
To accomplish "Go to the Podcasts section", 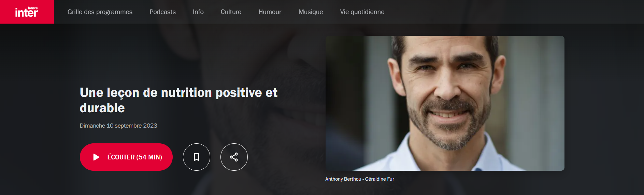I will point(162,12).
